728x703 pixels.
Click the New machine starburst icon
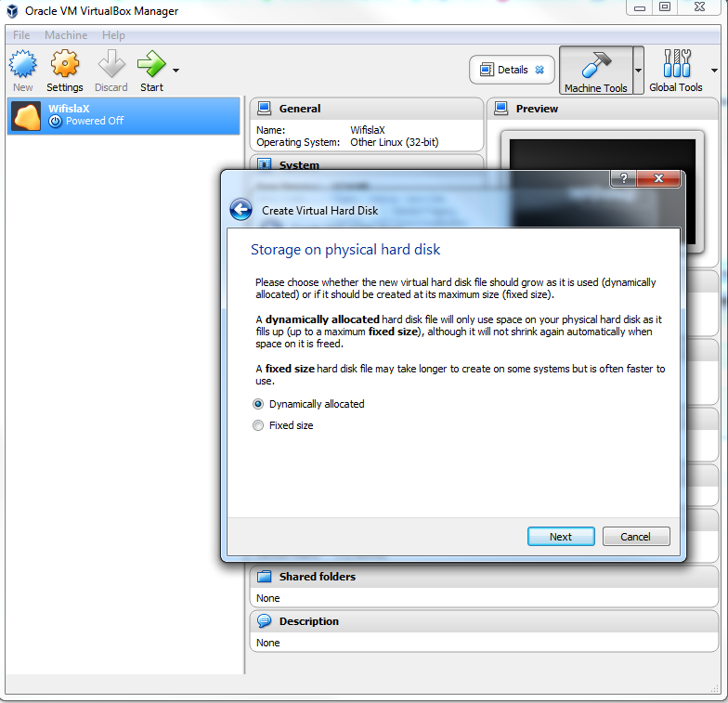click(x=22, y=63)
